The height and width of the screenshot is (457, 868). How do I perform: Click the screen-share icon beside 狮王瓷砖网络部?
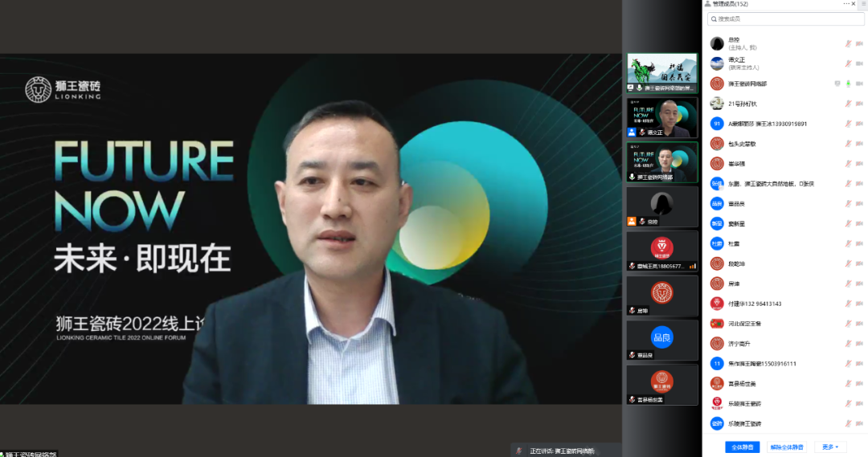[x=837, y=84]
